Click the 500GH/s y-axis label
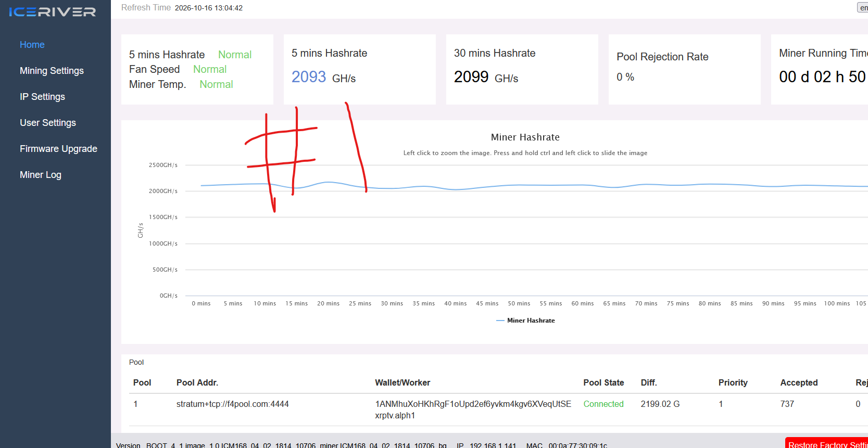 click(x=165, y=270)
